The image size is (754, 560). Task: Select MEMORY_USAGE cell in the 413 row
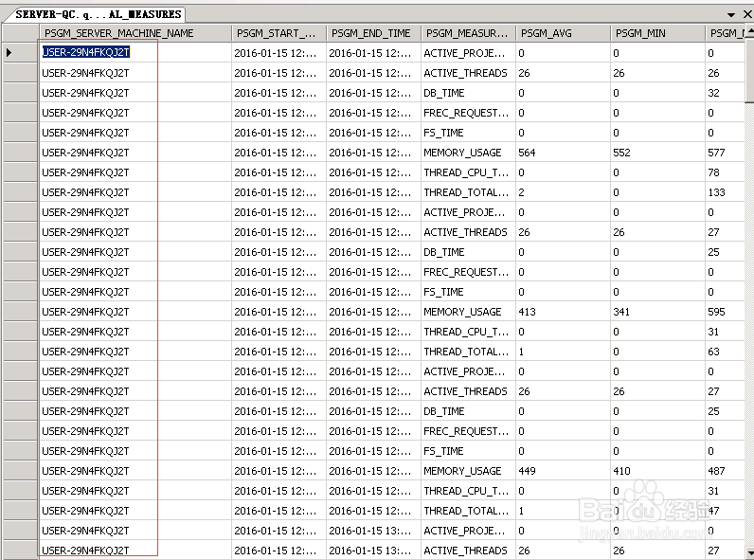(468, 312)
